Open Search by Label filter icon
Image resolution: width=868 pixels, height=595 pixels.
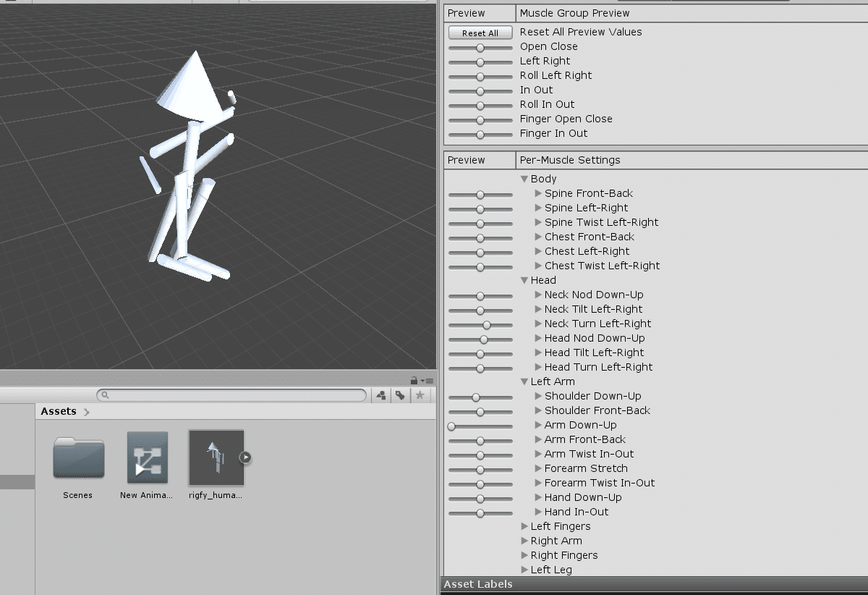coord(400,395)
